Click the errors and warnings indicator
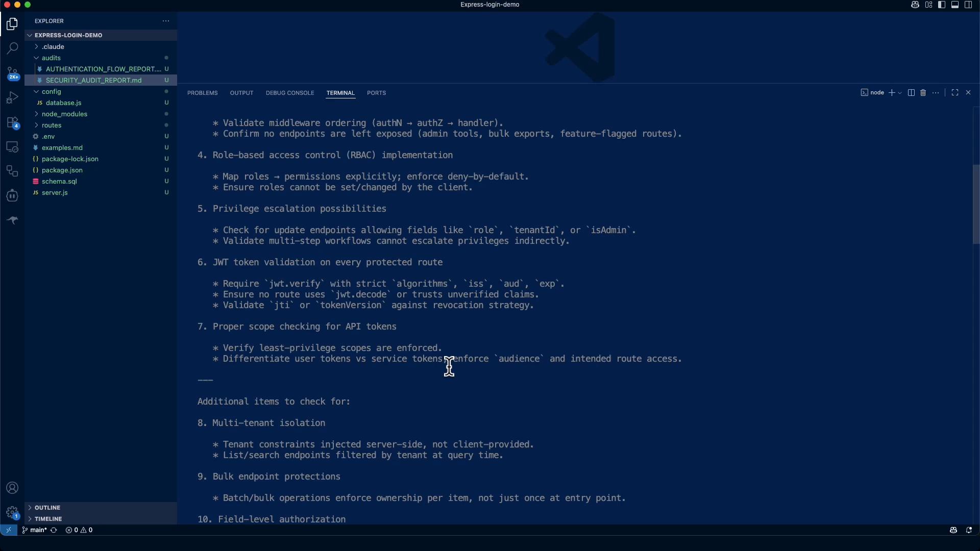 point(79,530)
